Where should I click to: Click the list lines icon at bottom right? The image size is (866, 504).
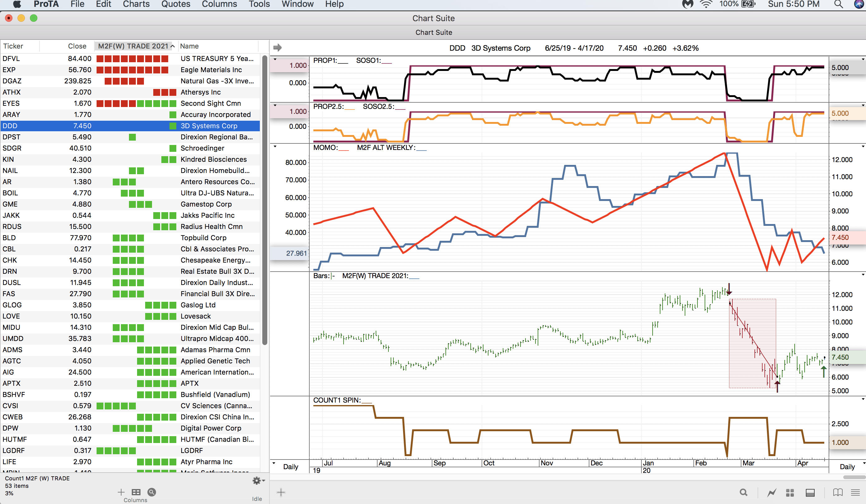click(x=855, y=493)
